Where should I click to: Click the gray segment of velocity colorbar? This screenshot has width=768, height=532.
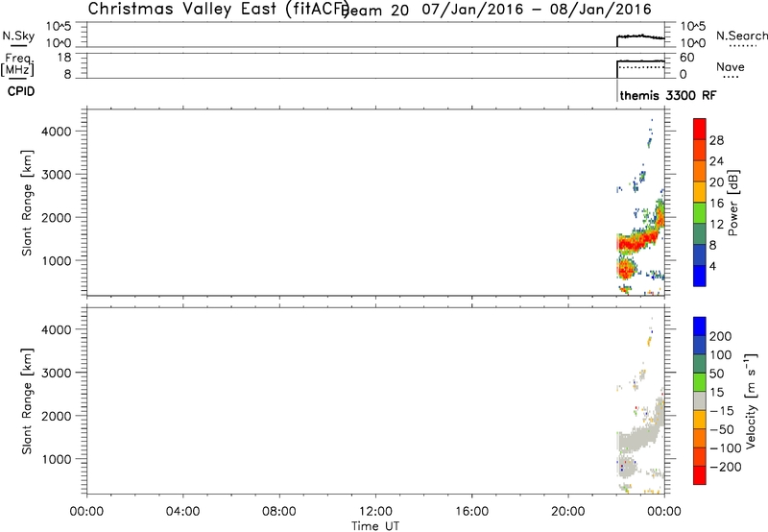(700, 401)
